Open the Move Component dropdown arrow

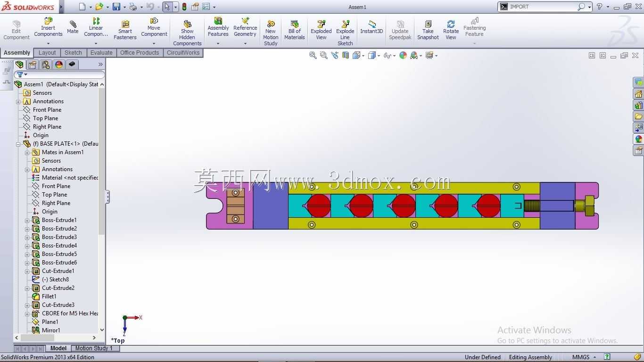(154, 43)
